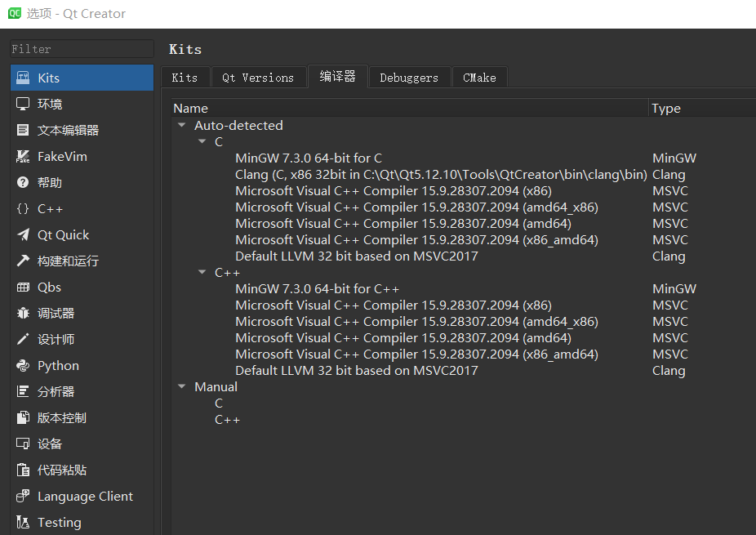
Task: Sort by the Name column header
Action: (x=410, y=108)
